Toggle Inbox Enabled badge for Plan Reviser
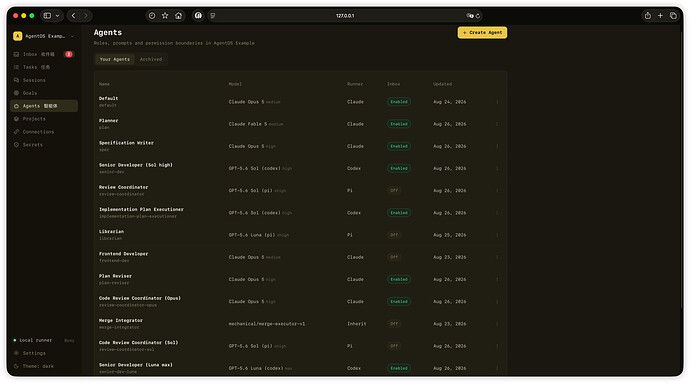690x383 pixels. click(x=399, y=280)
